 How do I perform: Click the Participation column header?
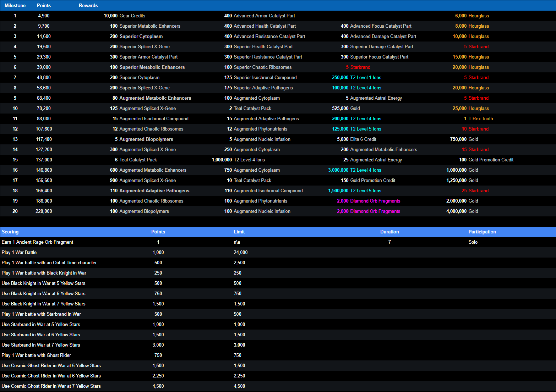point(482,232)
